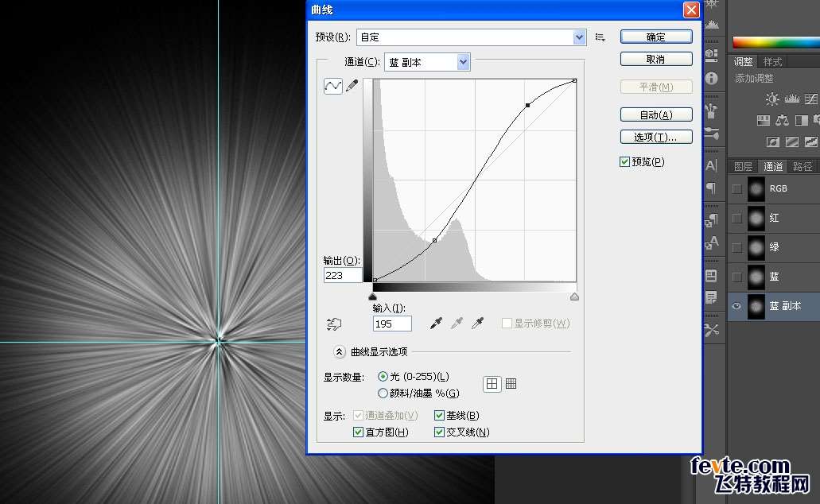Screen dimensions: 820x504
Task: Activate the on-image targeted adjustment hand tool
Action: pyautogui.click(x=334, y=324)
